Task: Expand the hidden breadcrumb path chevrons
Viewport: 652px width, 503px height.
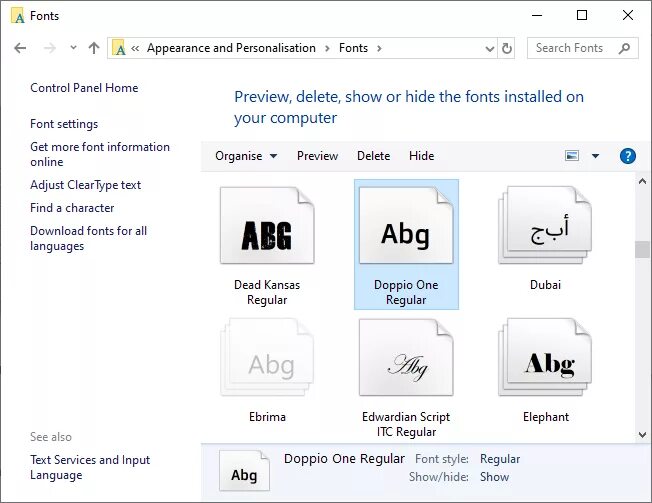Action: (x=135, y=48)
